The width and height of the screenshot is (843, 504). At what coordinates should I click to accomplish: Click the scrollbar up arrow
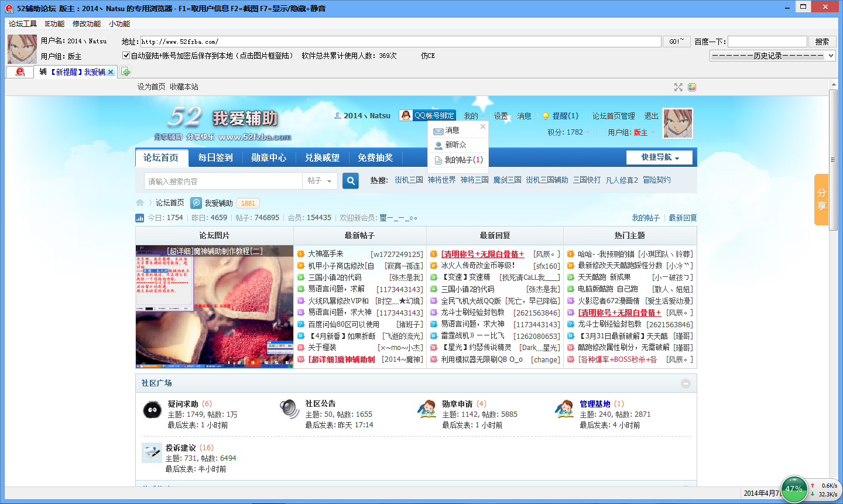834,85
